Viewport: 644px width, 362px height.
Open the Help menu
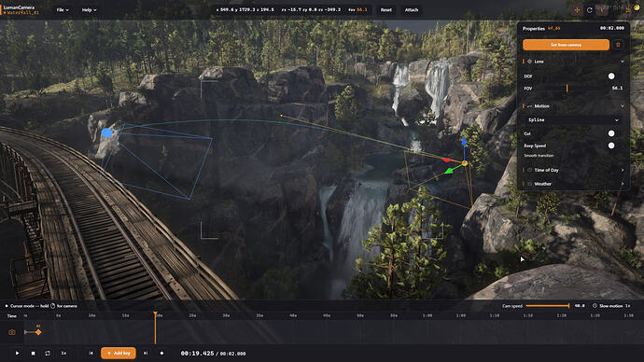[89, 10]
